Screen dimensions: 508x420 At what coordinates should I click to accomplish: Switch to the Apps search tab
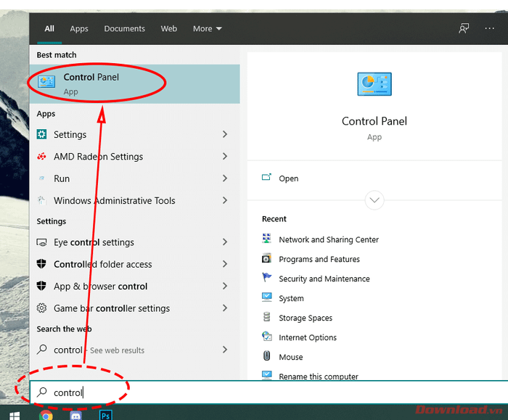tap(79, 29)
